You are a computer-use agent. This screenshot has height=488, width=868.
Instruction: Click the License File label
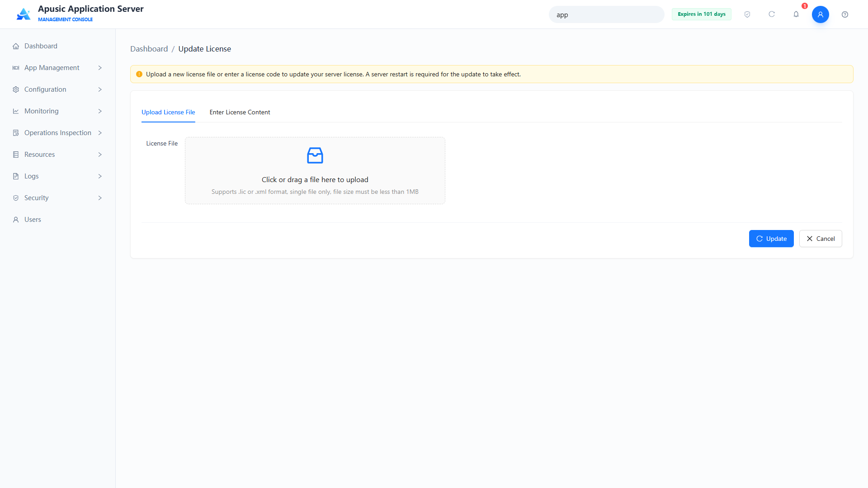click(162, 143)
